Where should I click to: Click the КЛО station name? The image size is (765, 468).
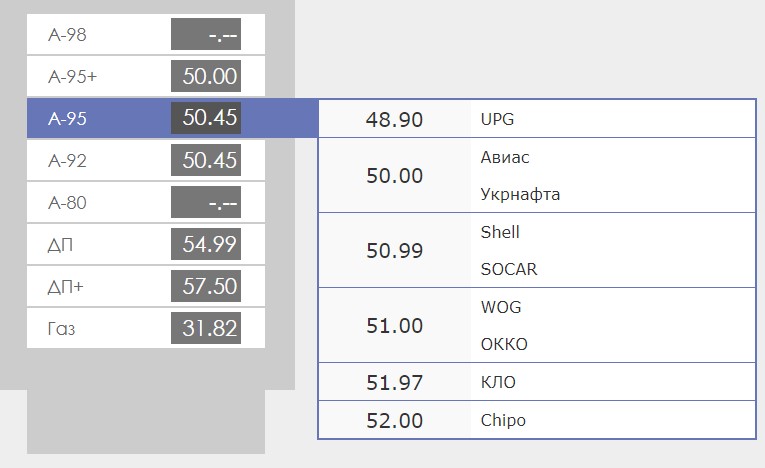(498, 382)
